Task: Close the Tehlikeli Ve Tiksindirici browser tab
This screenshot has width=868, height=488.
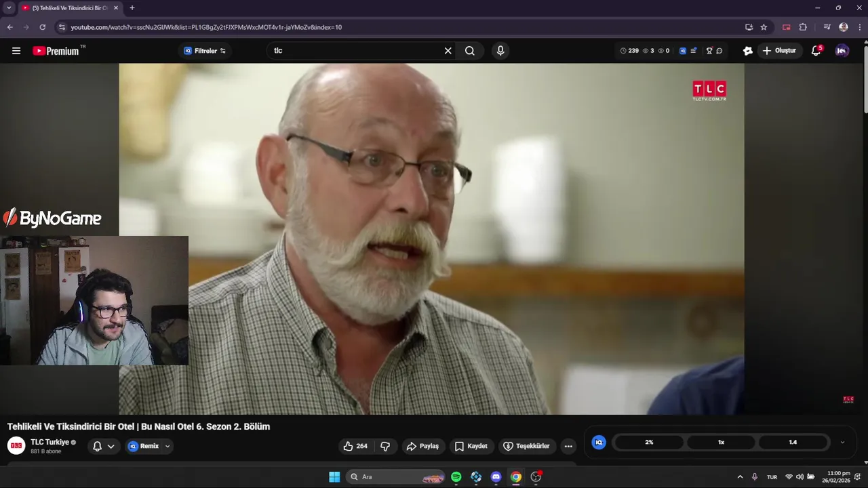Action: (116, 8)
